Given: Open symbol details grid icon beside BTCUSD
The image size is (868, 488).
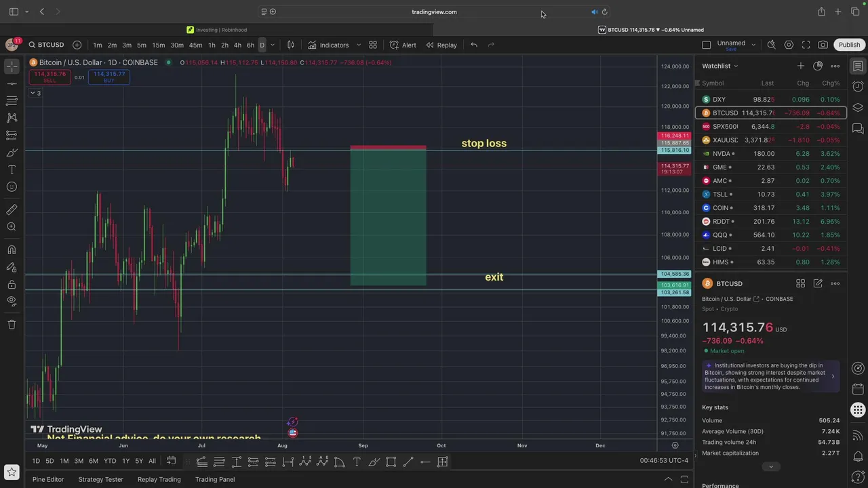Looking at the screenshot, I should [801, 283].
